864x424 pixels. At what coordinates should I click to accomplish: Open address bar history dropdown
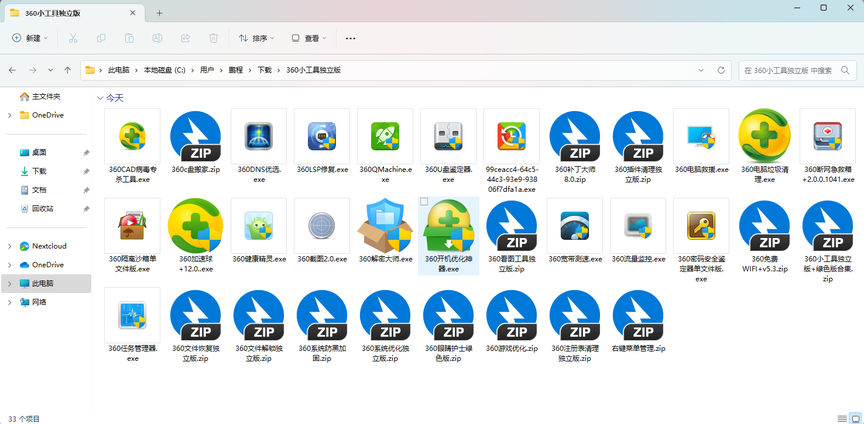pos(701,71)
